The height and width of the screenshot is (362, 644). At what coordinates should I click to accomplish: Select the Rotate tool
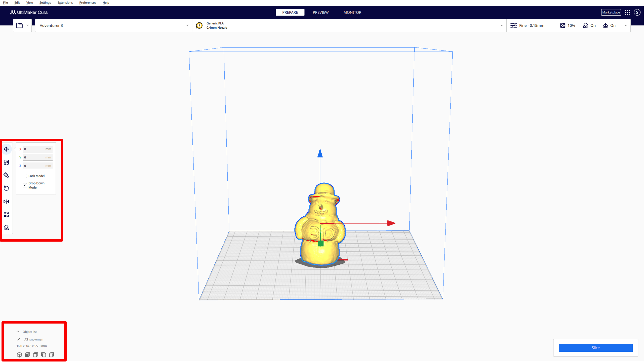pyautogui.click(x=6, y=188)
